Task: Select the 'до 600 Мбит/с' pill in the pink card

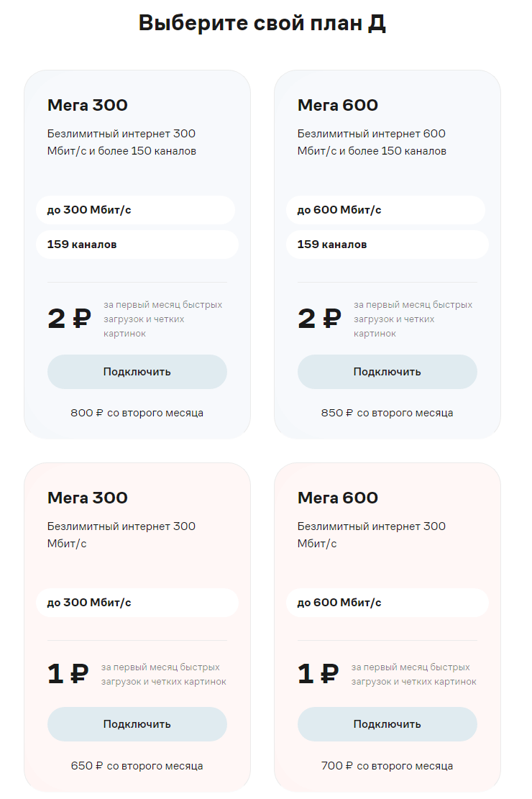Action: click(x=387, y=603)
